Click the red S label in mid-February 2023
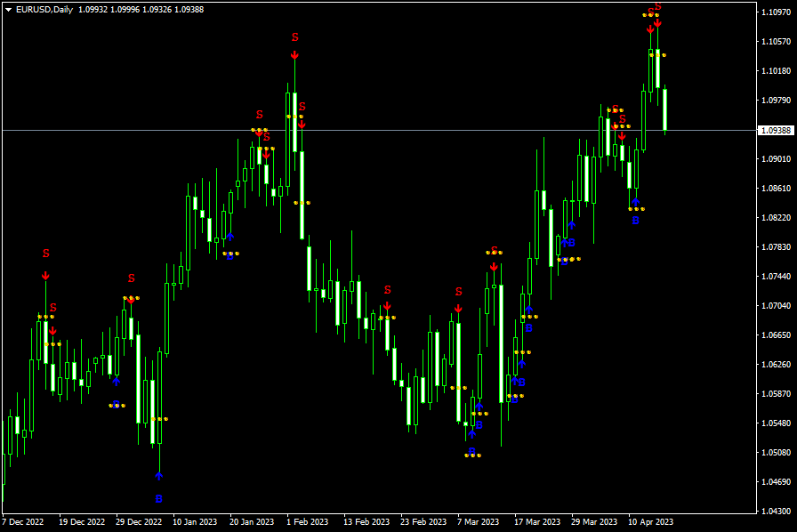Screen dimensions: 797x532 387,290
